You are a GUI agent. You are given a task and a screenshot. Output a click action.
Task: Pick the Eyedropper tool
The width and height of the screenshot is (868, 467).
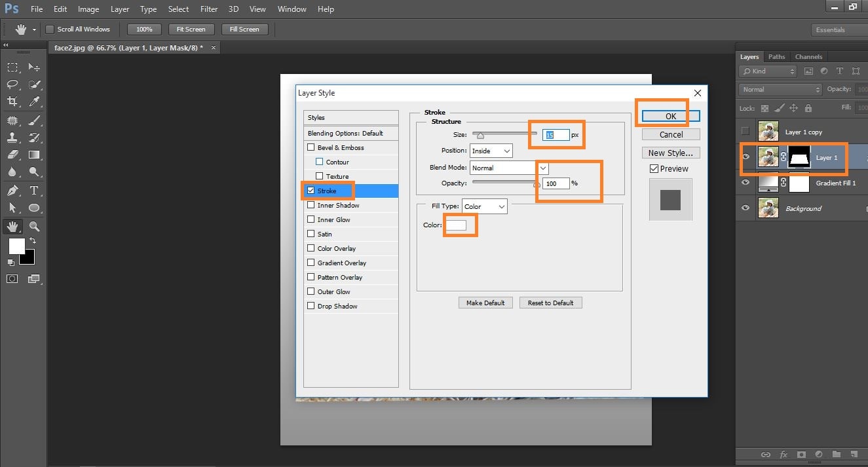coord(34,101)
